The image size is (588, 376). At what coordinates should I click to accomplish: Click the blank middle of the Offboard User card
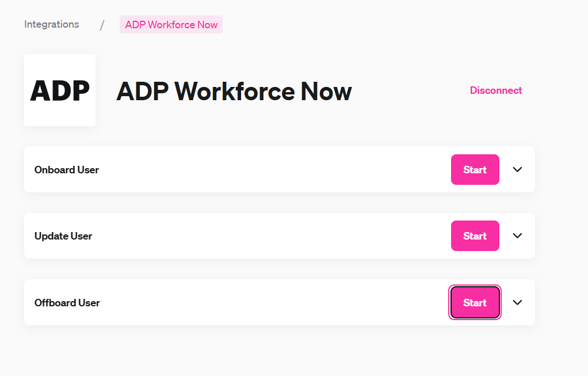coord(274,302)
